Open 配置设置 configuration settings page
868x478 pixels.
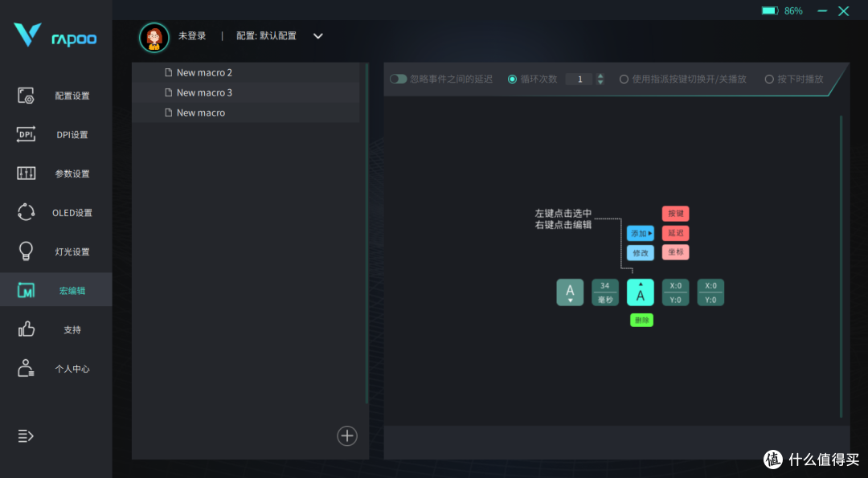[x=56, y=96]
